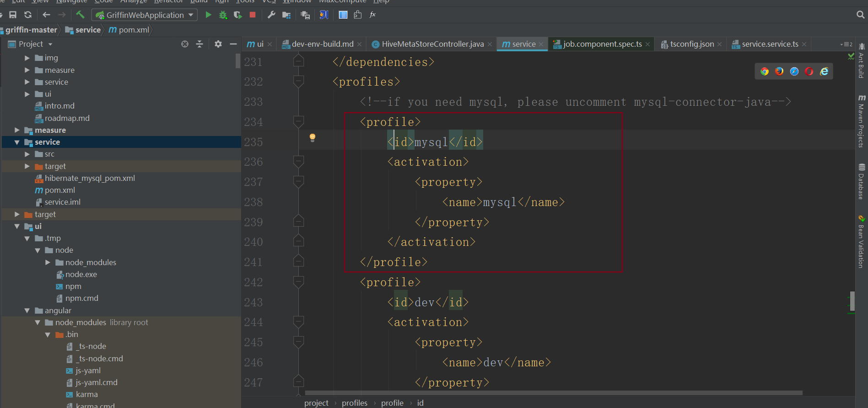Open the Bean Validation side panel

(x=862, y=242)
